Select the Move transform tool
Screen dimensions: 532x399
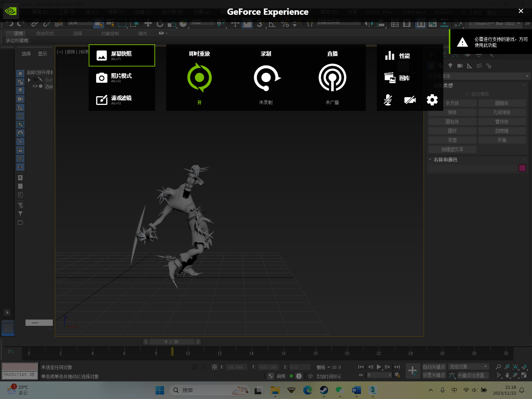pyautogui.click(x=148, y=24)
